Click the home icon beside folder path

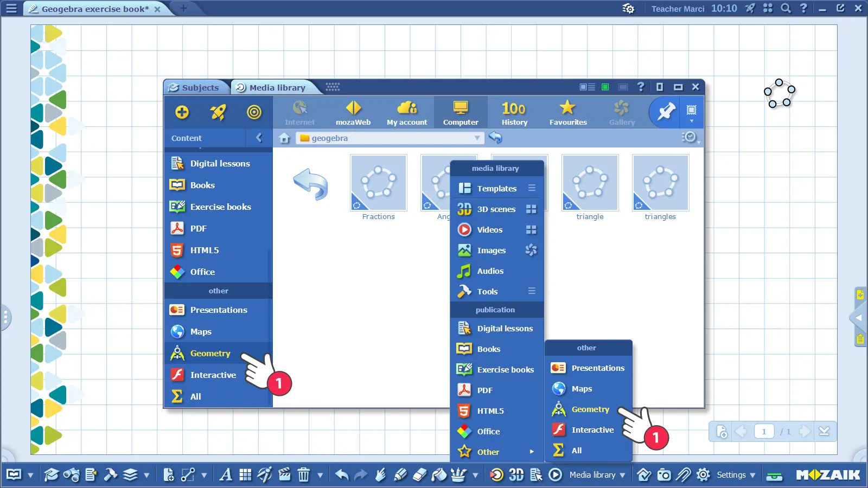pyautogui.click(x=284, y=138)
